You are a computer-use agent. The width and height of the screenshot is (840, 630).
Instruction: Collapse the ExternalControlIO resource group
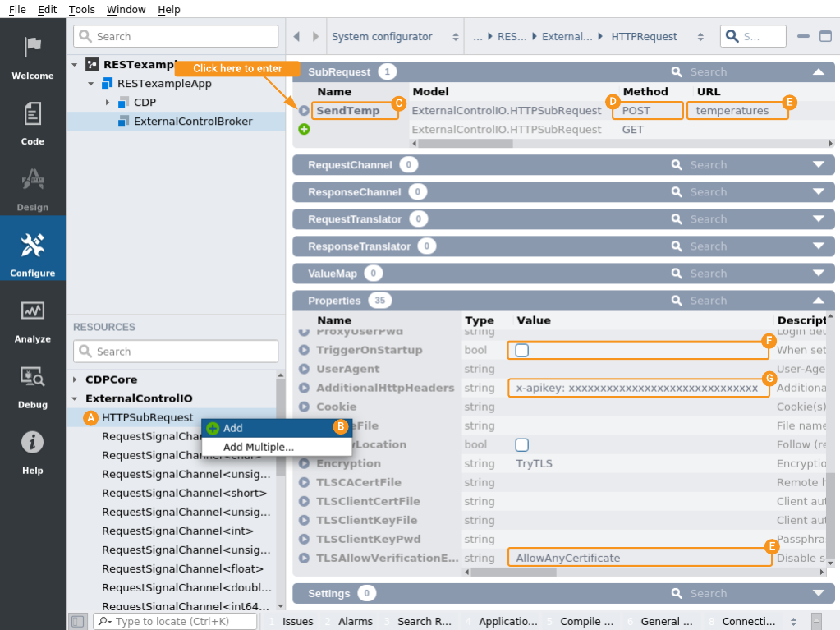[76, 398]
